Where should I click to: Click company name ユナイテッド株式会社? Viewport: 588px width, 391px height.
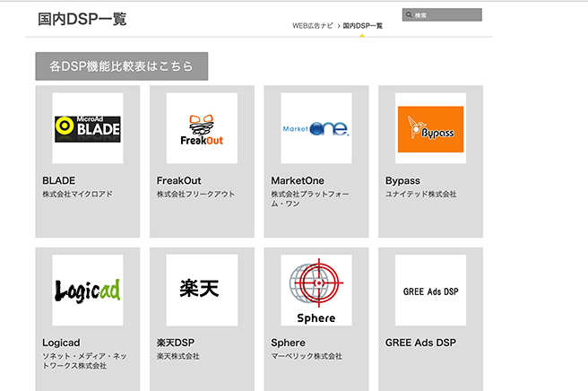[x=420, y=194]
